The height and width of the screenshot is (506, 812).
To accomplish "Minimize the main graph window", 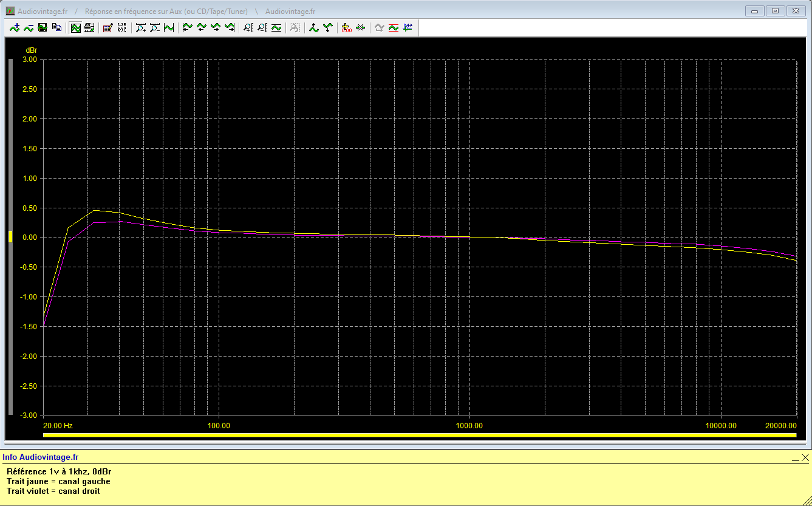I will pyautogui.click(x=755, y=10).
